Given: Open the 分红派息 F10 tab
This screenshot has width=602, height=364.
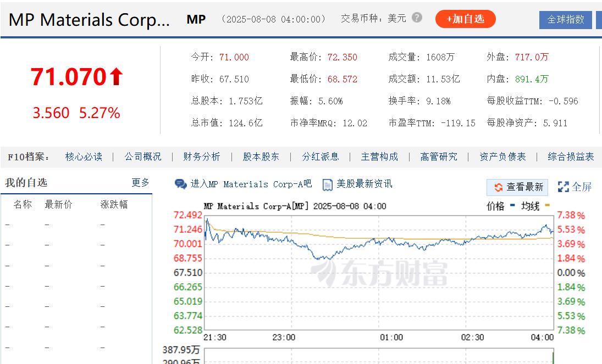Looking at the screenshot, I should 321,156.
